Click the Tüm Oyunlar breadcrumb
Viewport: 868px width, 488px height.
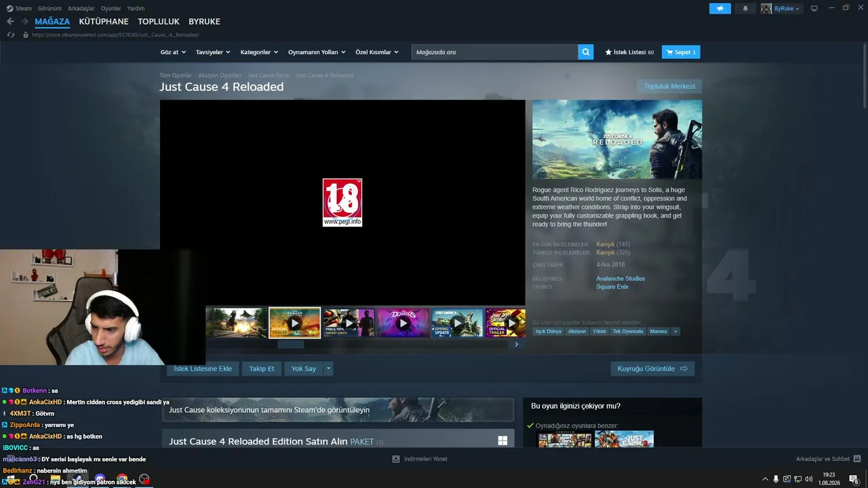[176, 75]
